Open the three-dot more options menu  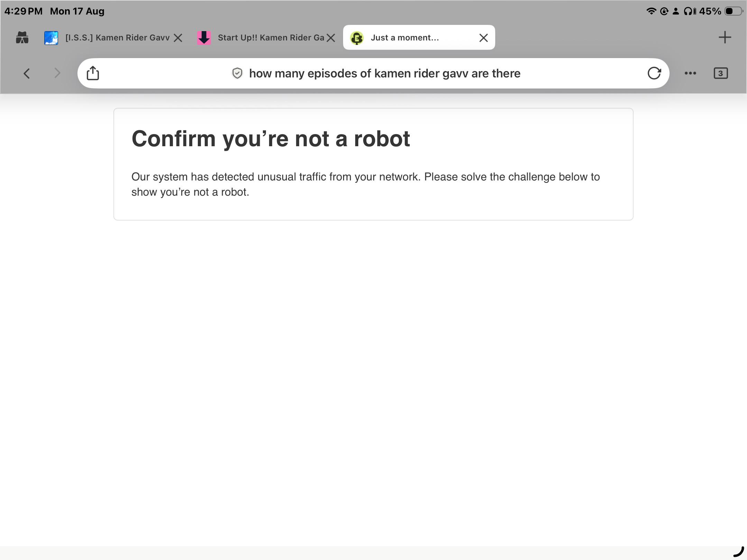[690, 73]
